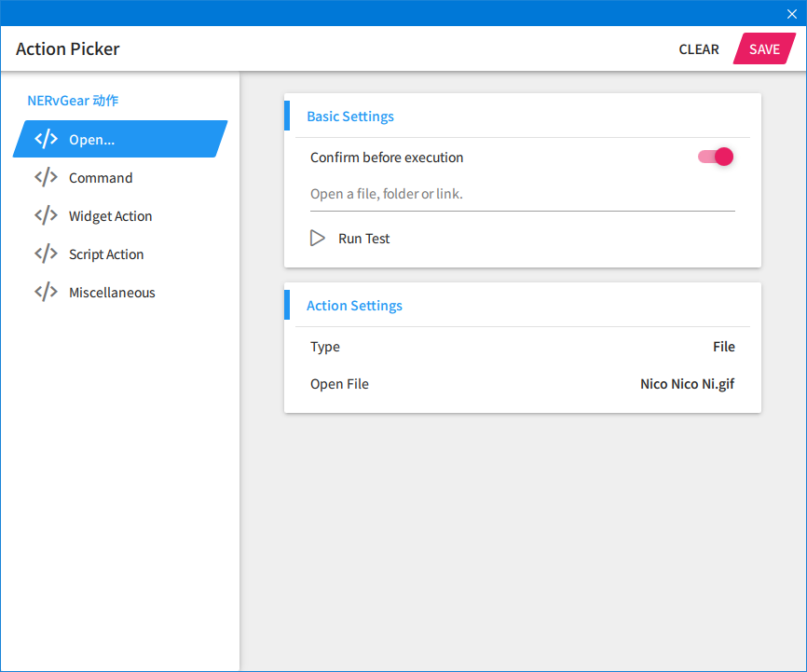Screen dimensions: 807x672
Task: Click the Run Test label
Action: point(363,239)
